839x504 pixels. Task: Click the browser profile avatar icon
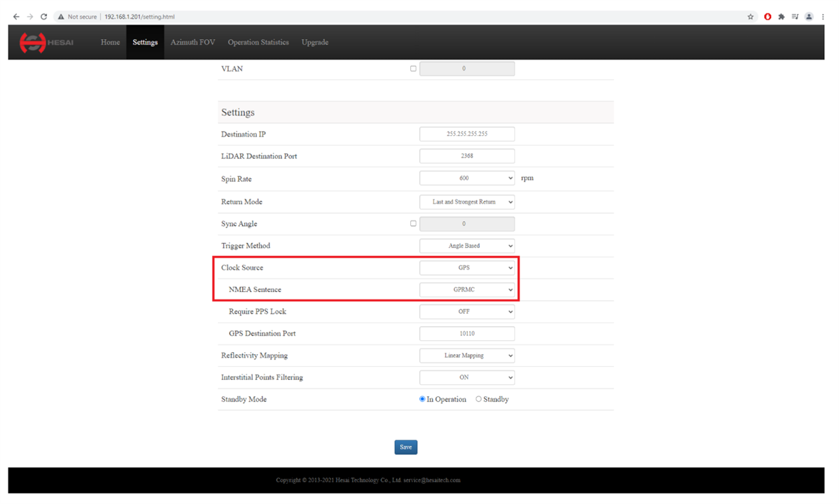coord(809,17)
